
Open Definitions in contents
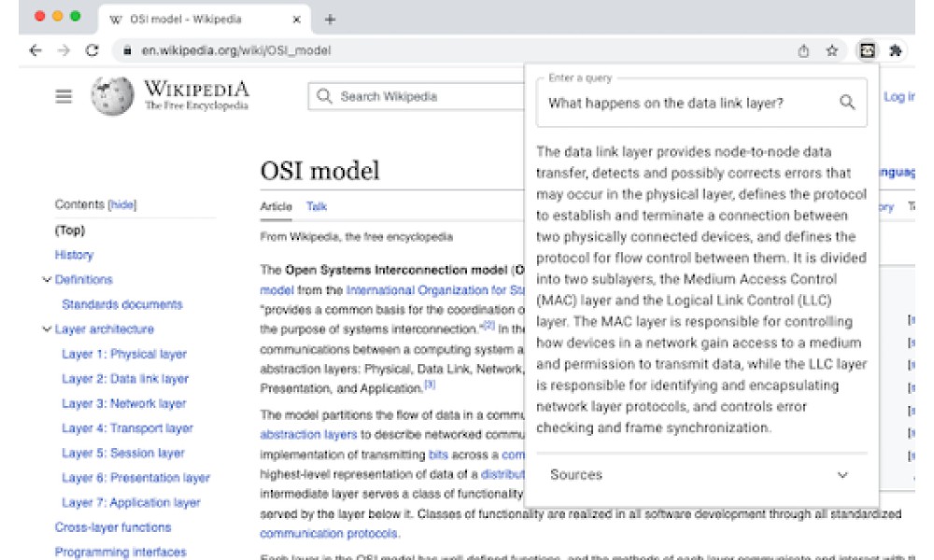pyautogui.click(x=83, y=280)
